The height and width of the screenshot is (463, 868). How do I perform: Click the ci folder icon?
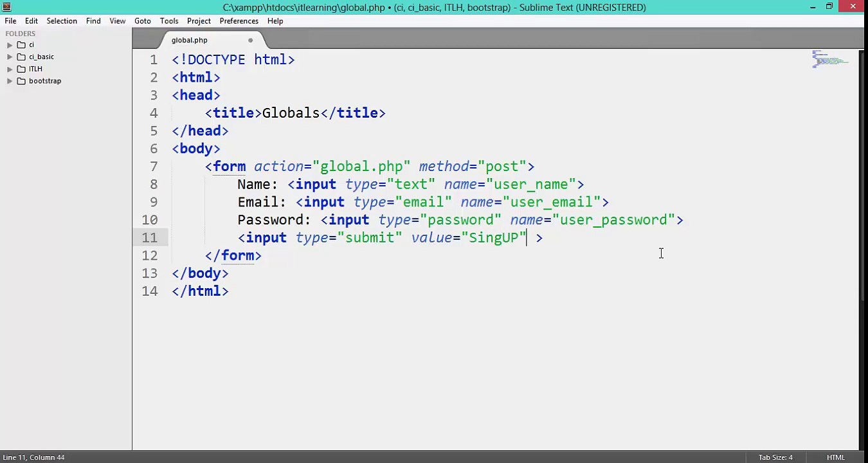tap(21, 45)
